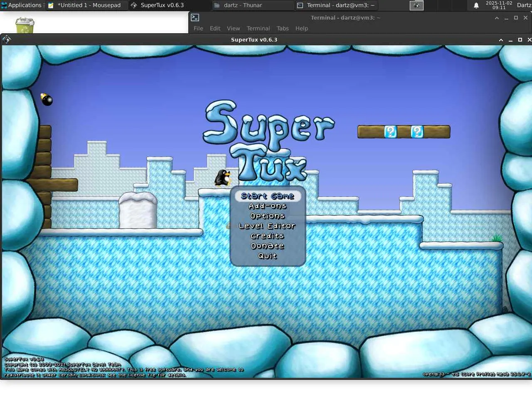Switch to the Terminal taskbar entry

coord(336,5)
